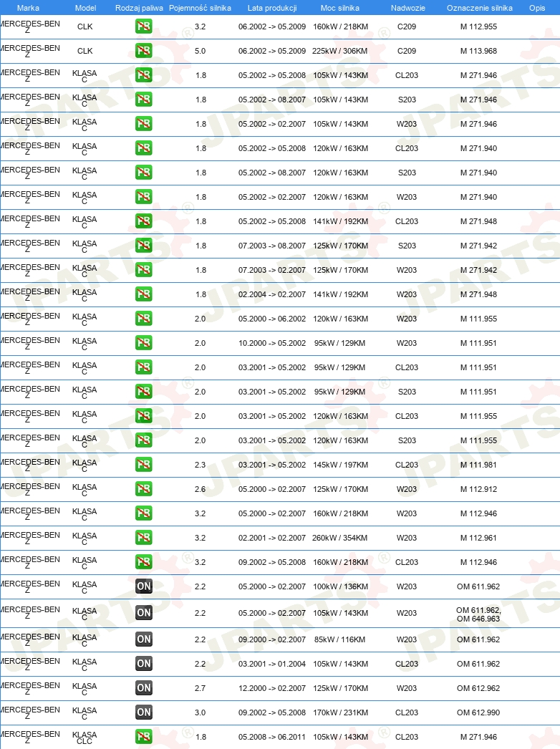Click the Oznaczenie silnika column header
This screenshot has height=749, width=560.
(480, 8)
